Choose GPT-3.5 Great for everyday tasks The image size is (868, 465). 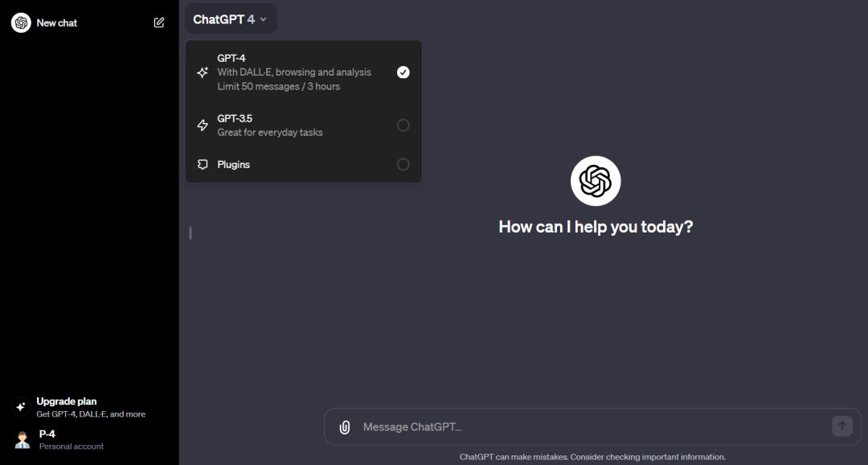tap(303, 126)
